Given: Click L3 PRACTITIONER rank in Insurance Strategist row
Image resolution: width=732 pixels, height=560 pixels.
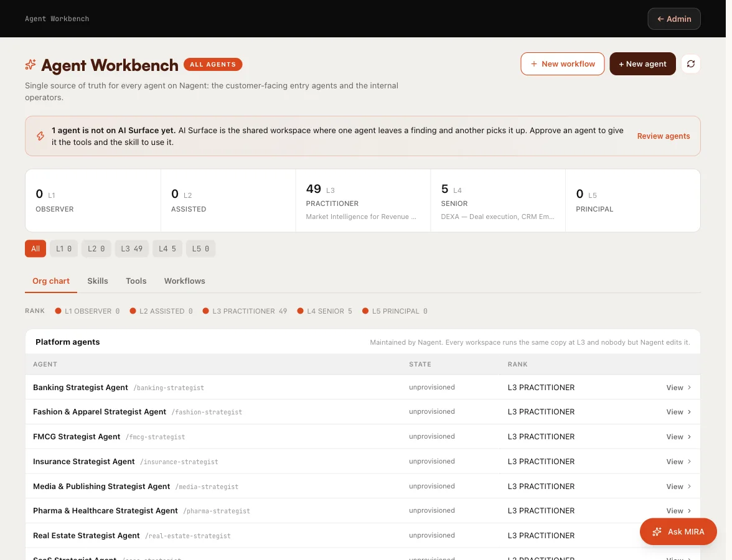Looking at the screenshot, I should 541,461.
